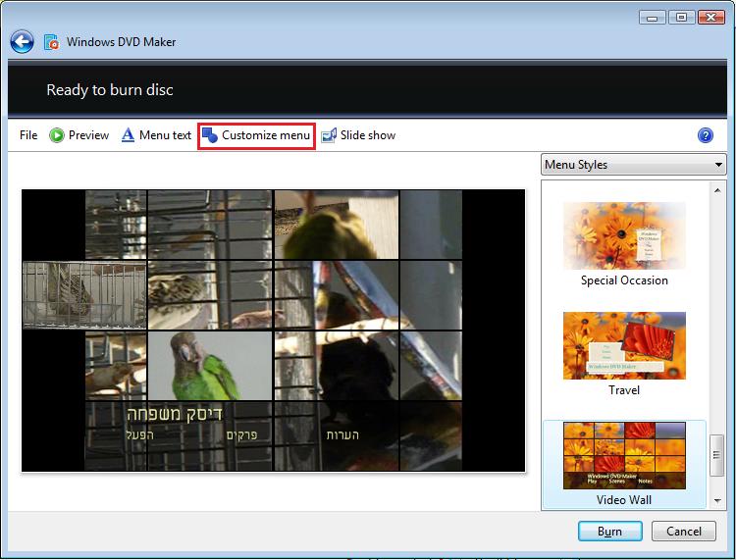Expand the Menu Styles dropdown
The image size is (736, 560).
633,165
